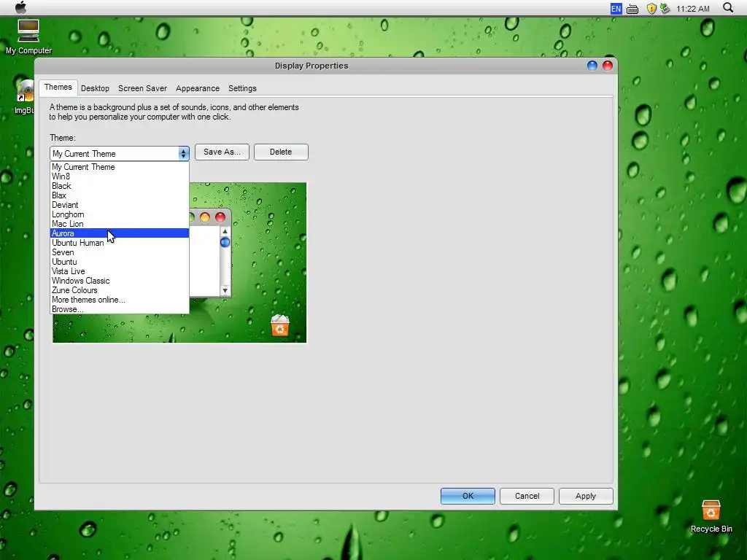Click the search magnifier icon
This screenshot has height=560, width=747.
click(x=728, y=7)
